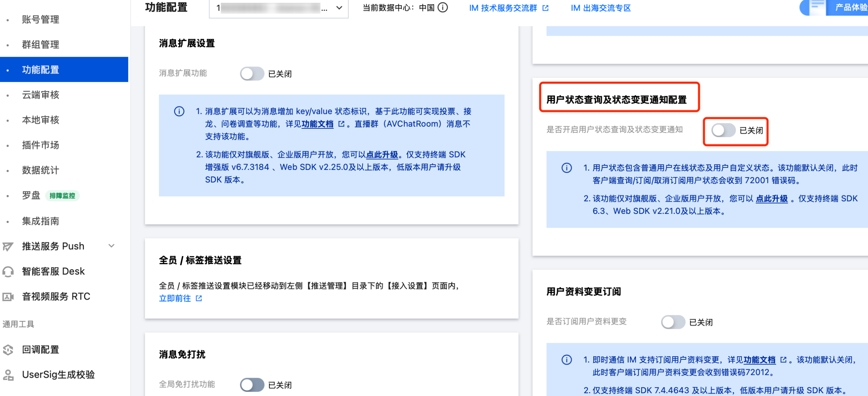Click the 点此升级 link in message extension notes

tap(382, 154)
